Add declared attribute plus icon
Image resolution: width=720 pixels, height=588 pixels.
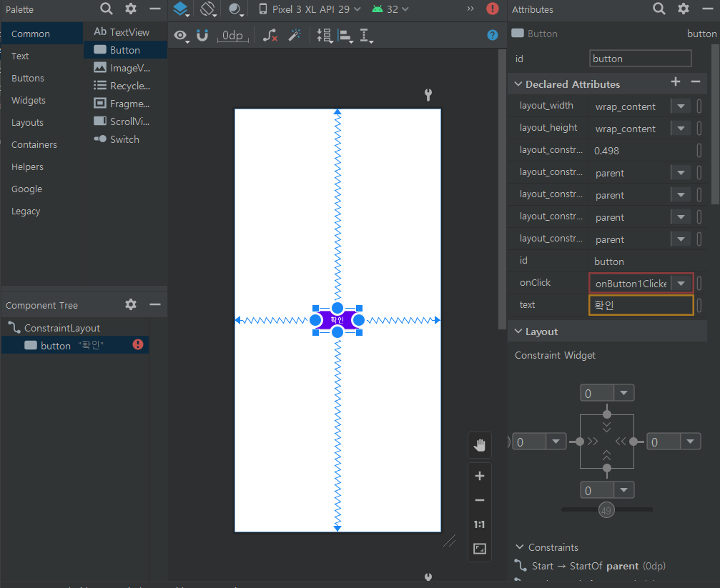click(x=676, y=81)
